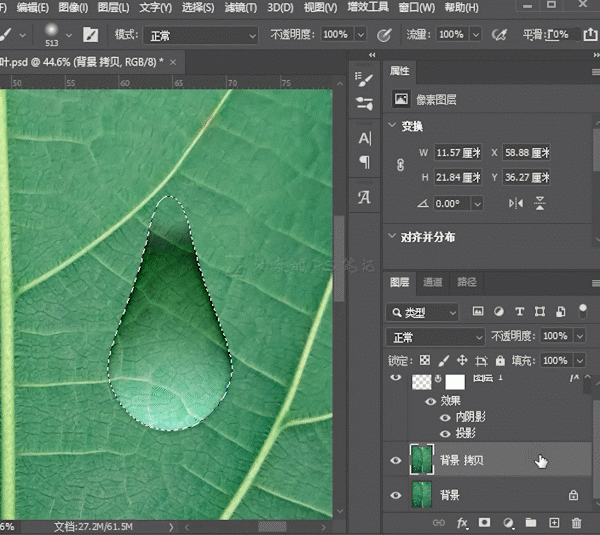Open the 类型 layer filter dropdown
This screenshot has width=600, height=535.
(422, 312)
